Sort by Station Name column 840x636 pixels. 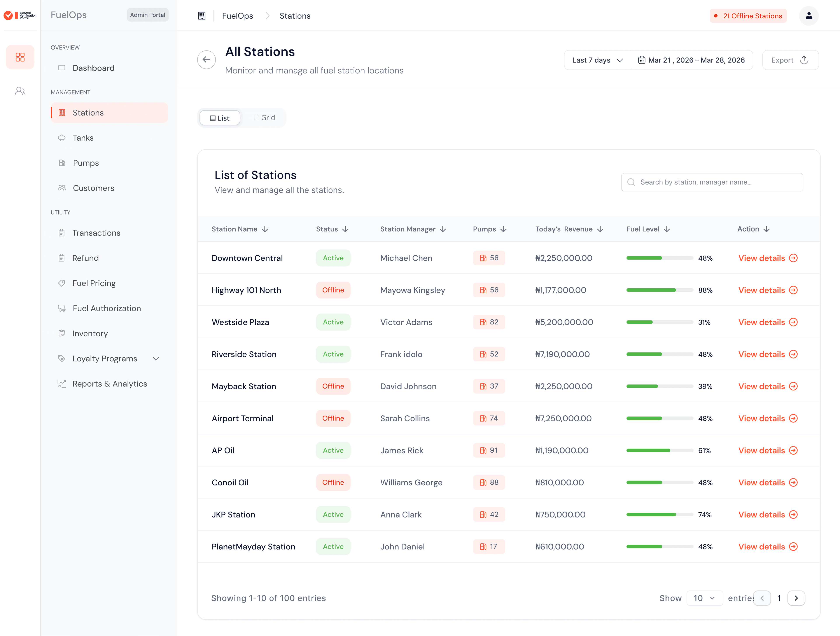[240, 229]
